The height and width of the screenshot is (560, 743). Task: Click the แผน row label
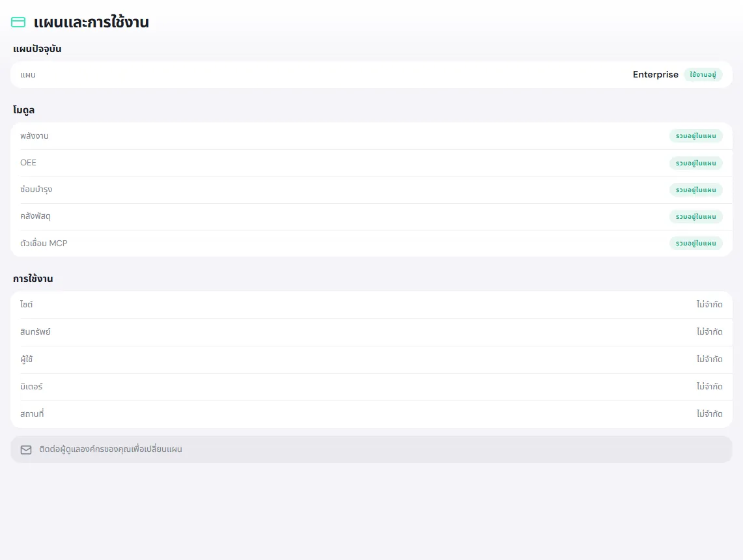tap(28, 75)
